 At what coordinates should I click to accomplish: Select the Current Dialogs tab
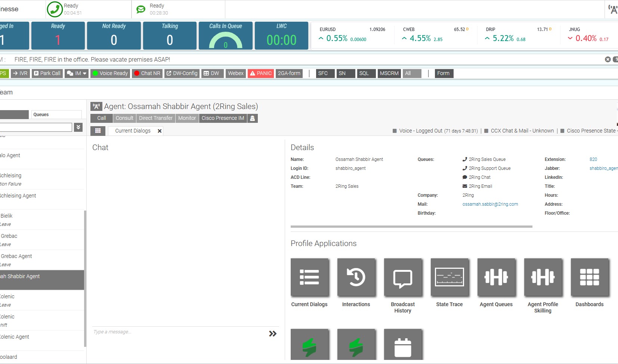pos(133,131)
